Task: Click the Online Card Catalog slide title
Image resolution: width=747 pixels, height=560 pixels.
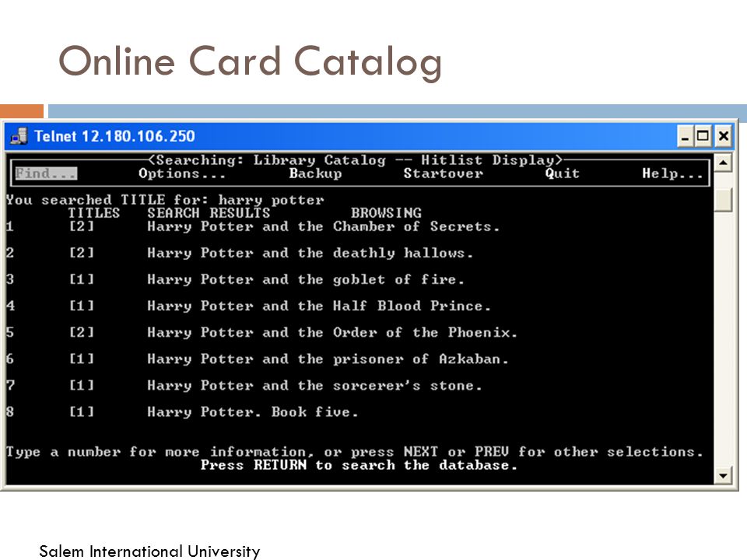Action: pos(251,62)
